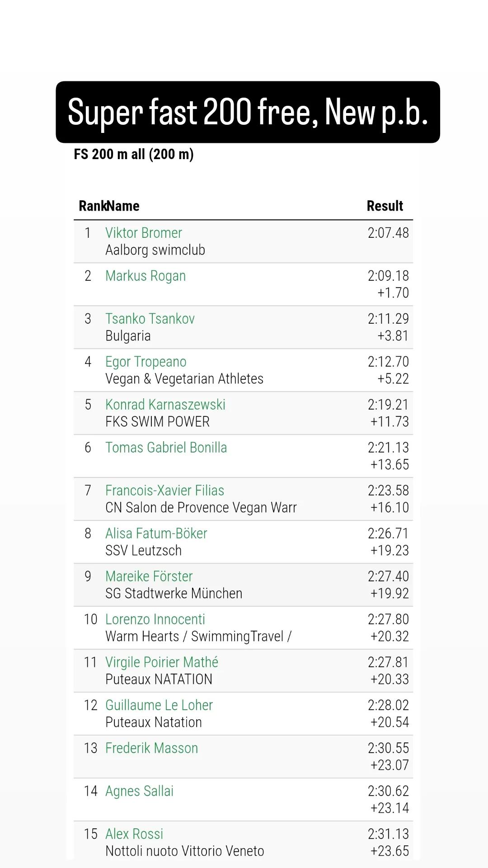Click Konrad Karnaszewski's name
Viewport: 488px width, 868px height.
[165, 405]
